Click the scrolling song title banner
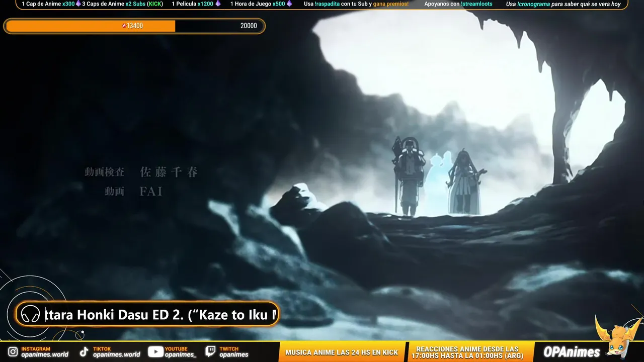The height and width of the screenshot is (362, 644). tap(147, 315)
